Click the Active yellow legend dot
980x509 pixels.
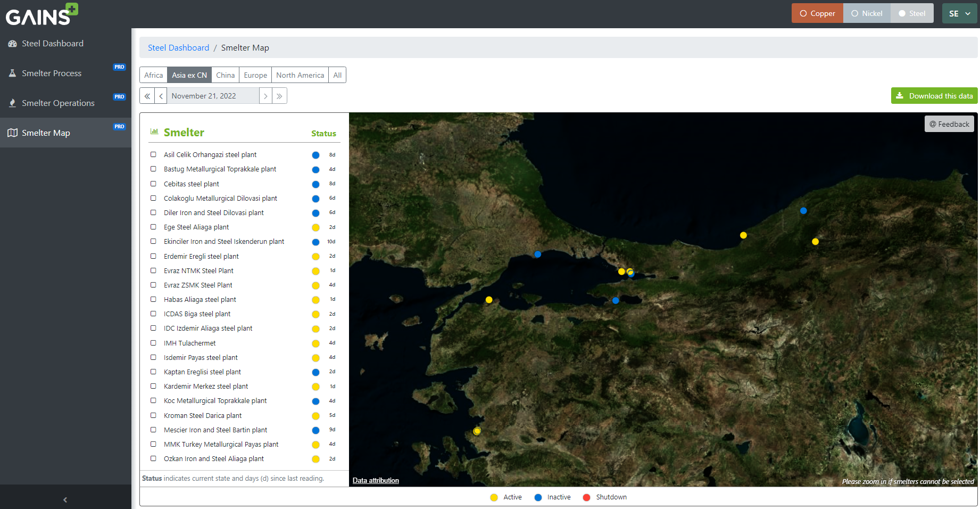click(494, 497)
